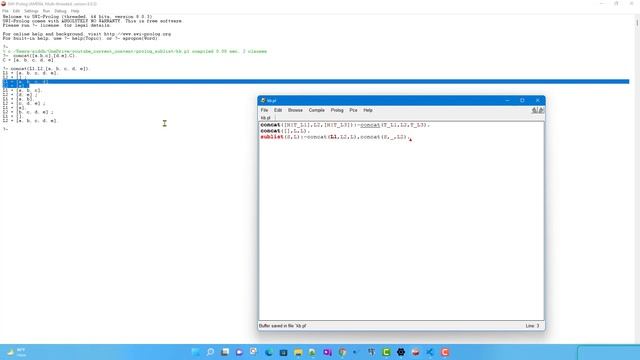The width and height of the screenshot is (640, 360).
Task: Click right icon at editor menu bar right
Action: (541, 110)
